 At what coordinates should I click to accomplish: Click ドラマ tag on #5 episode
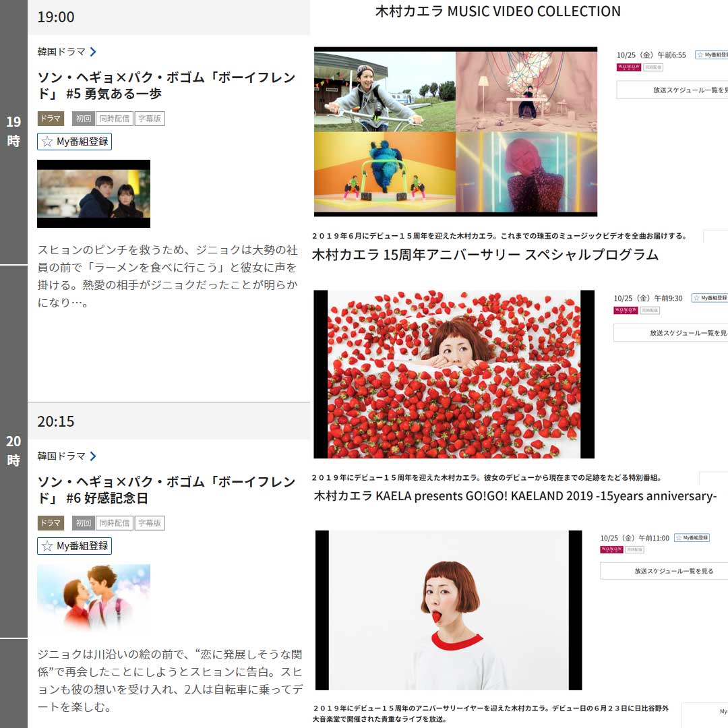pos(51,119)
